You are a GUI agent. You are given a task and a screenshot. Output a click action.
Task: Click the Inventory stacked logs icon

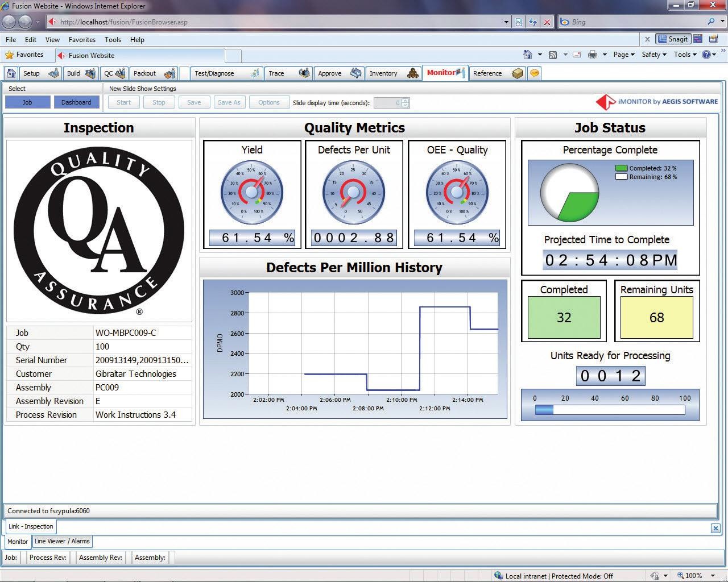click(413, 73)
